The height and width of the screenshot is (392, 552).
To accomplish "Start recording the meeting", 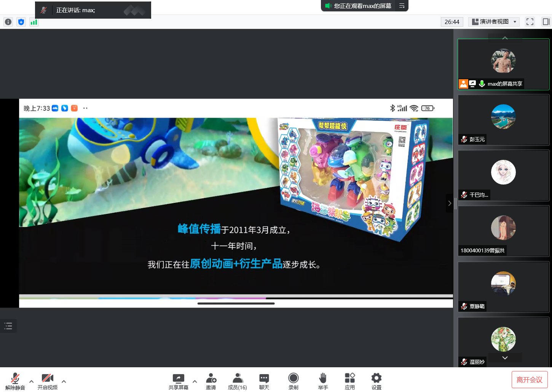I will (x=293, y=381).
